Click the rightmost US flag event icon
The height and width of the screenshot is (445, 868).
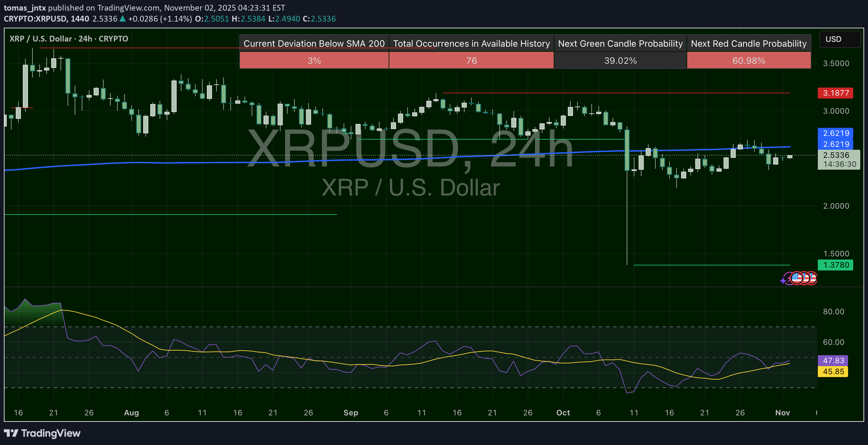click(x=813, y=279)
